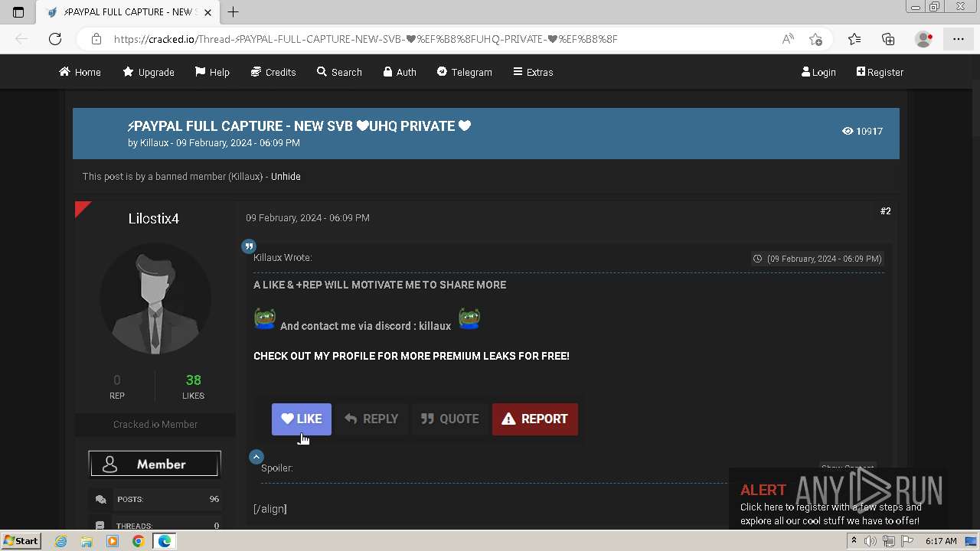Click the POSTS chat bubbles icon
Screen dimensions: 980x551
pos(100,499)
